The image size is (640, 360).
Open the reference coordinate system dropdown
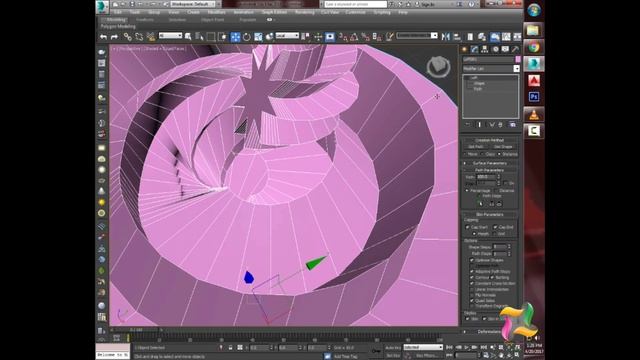[287, 36]
